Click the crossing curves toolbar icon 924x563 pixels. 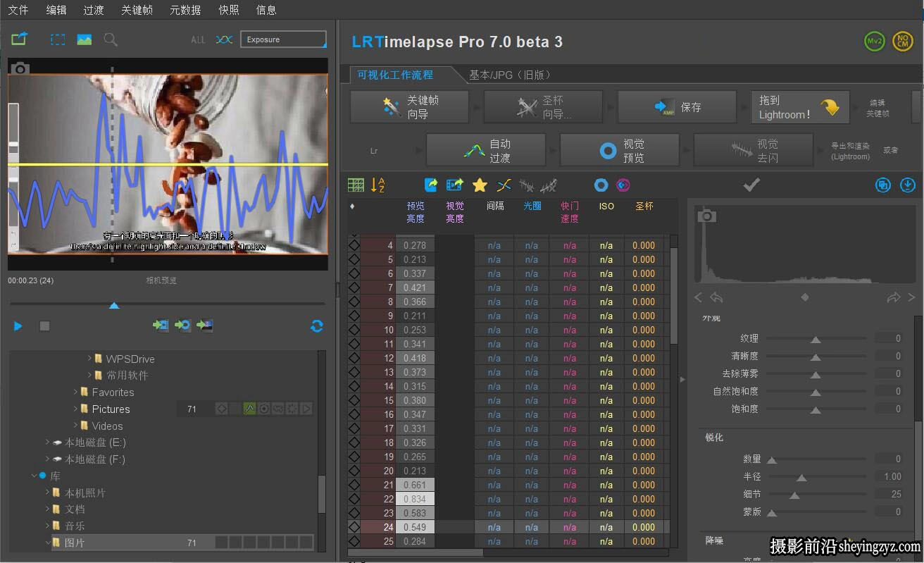pyautogui.click(x=504, y=185)
